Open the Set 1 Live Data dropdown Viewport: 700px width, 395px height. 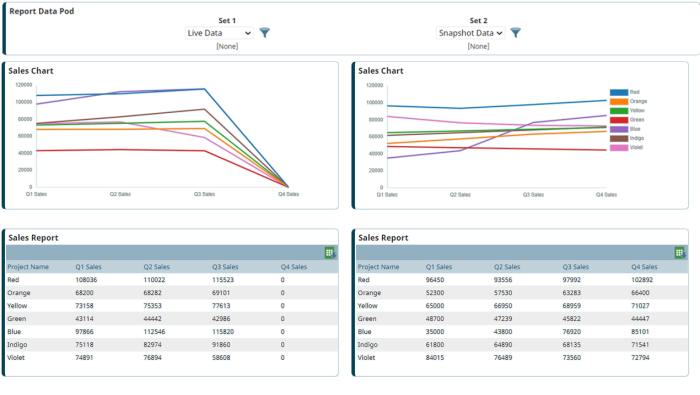pyautogui.click(x=219, y=33)
